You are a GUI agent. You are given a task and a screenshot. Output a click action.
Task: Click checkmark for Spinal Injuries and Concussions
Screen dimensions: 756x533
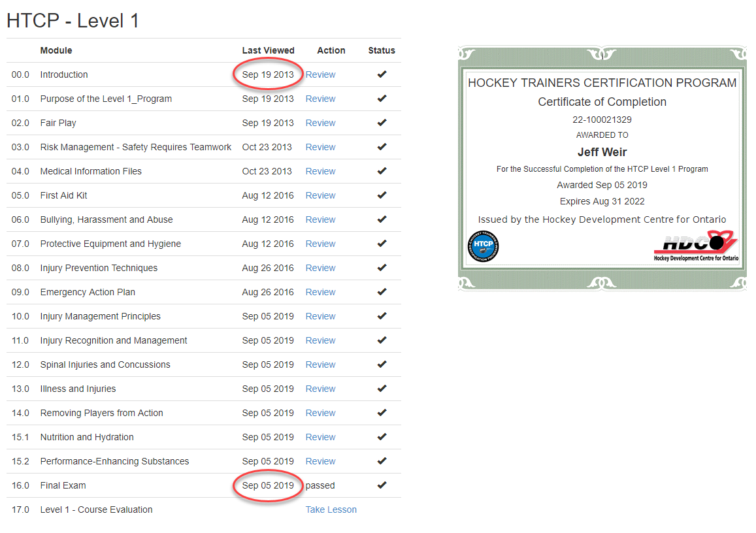pyautogui.click(x=382, y=364)
